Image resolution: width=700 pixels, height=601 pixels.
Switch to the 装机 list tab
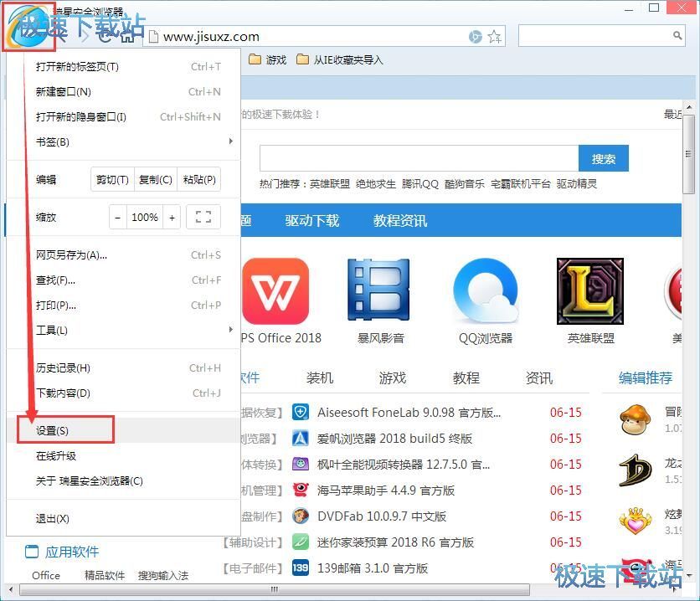coord(320,378)
